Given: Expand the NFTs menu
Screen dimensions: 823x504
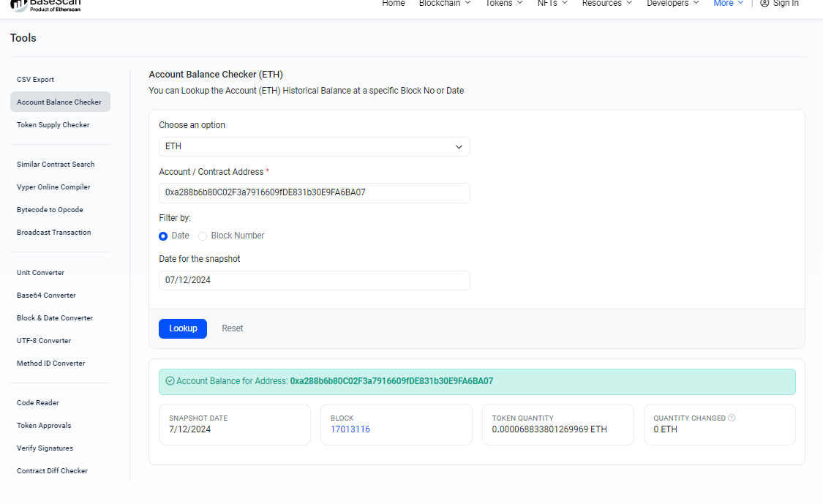Looking at the screenshot, I should click(552, 3).
